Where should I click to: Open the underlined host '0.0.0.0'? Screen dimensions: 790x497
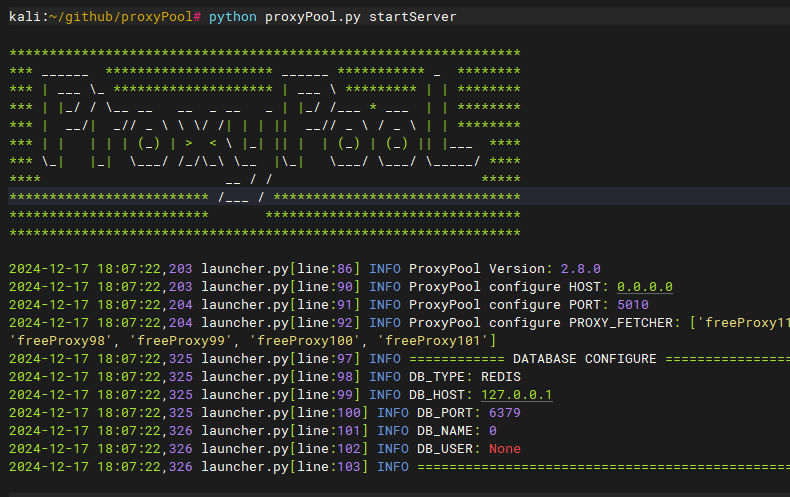click(645, 287)
